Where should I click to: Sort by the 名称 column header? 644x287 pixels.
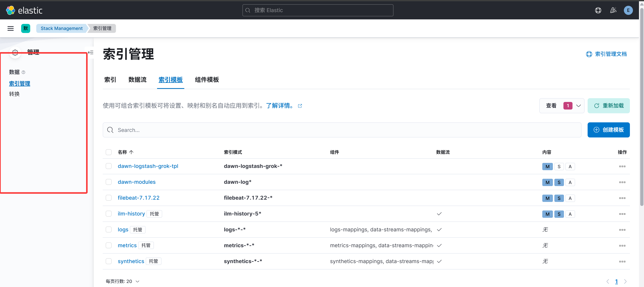pos(125,152)
